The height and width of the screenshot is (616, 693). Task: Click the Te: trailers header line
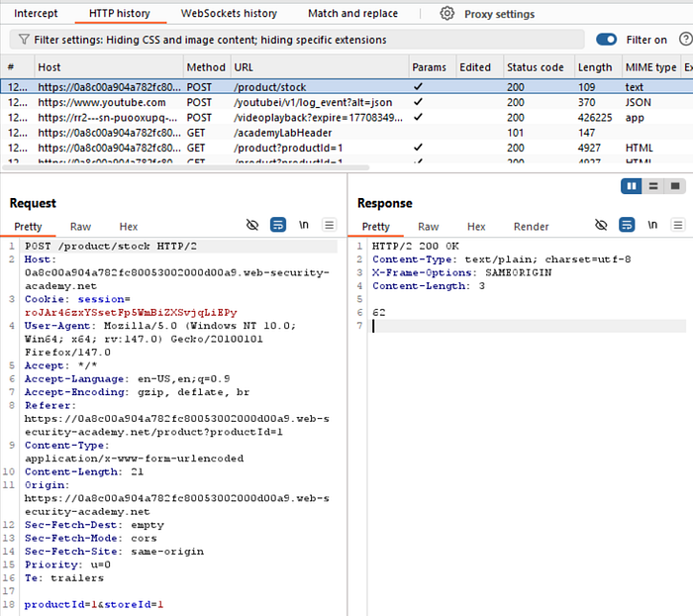[x=64, y=578]
